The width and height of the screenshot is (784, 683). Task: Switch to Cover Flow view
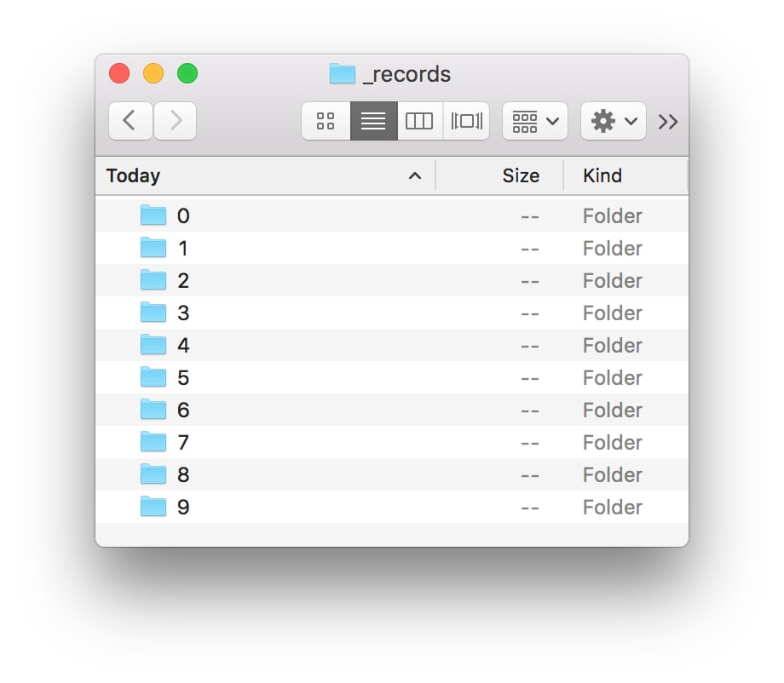466,121
